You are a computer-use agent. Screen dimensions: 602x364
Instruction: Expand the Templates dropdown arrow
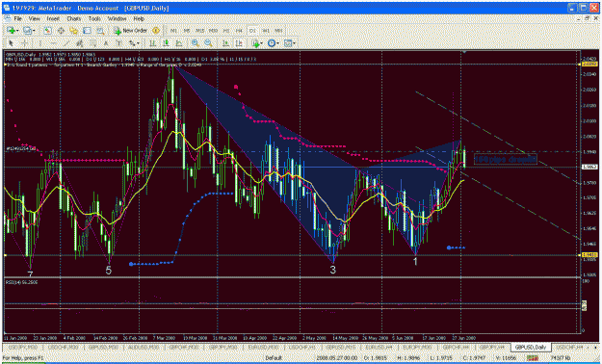pyautogui.click(x=295, y=43)
